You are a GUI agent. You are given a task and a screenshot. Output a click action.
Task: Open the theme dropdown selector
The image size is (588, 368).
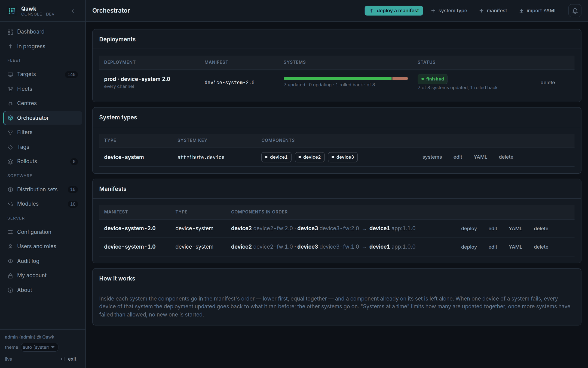tap(39, 347)
